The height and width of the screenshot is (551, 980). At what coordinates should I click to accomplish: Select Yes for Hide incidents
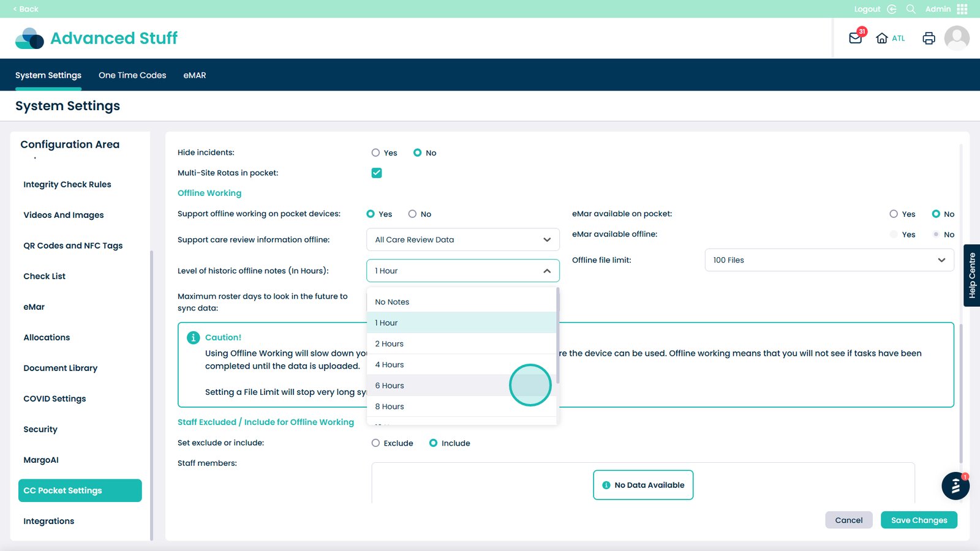click(375, 153)
